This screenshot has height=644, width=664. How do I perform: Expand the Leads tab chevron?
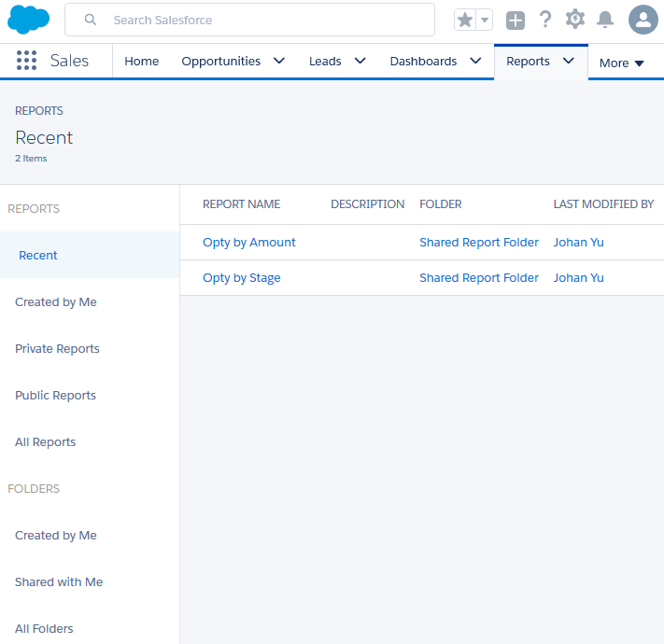pos(360,62)
